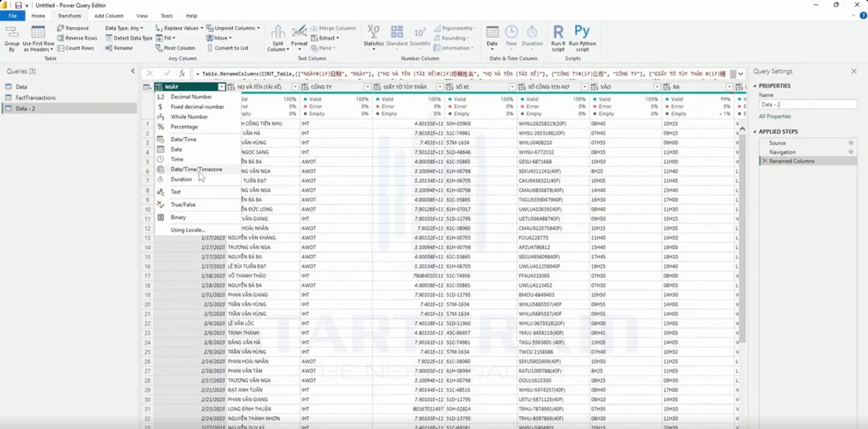Screen dimensions: 868x429
Task: Open the File menu
Action: (x=13, y=16)
